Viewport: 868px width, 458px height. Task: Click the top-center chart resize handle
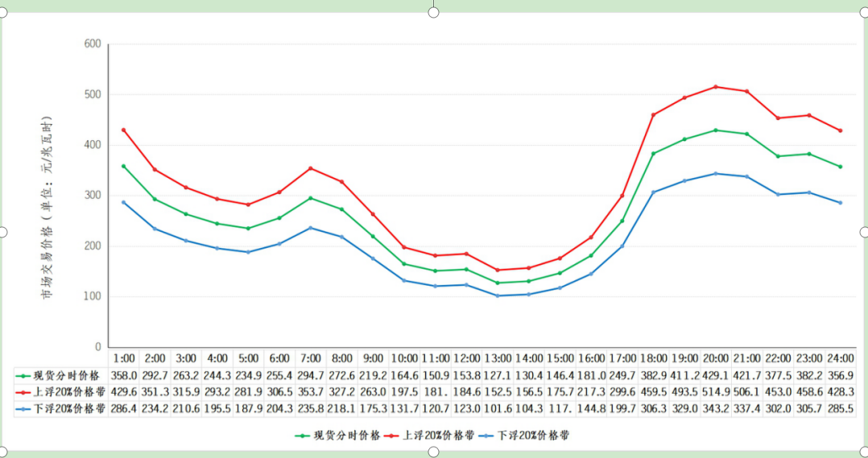click(x=434, y=12)
